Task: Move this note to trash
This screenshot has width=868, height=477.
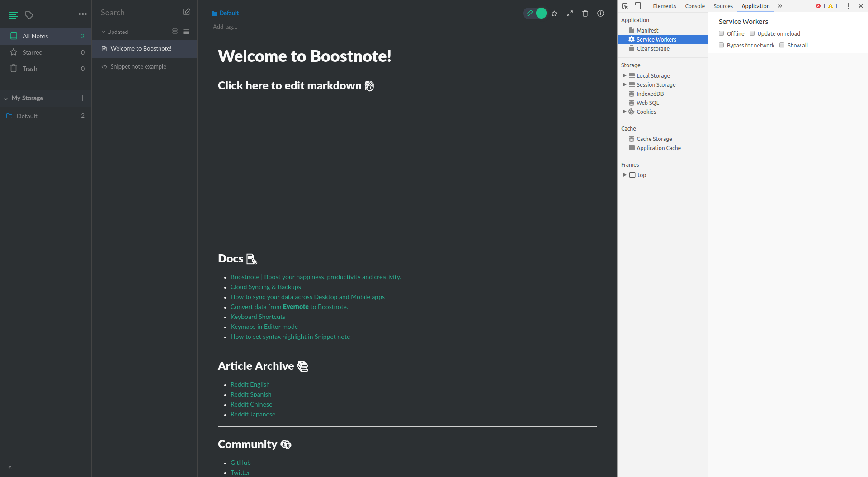Action: click(585, 14)
